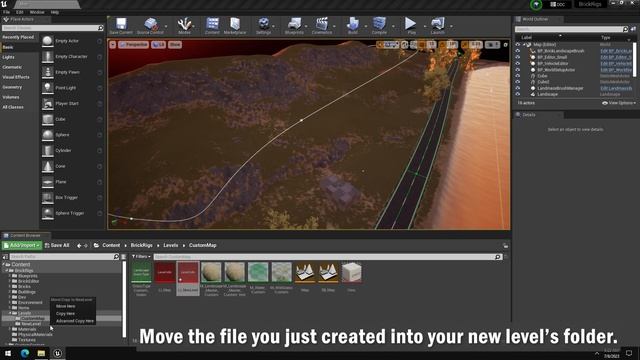Open the Windows Start menu
The height and width of the screenshot is (360, 640).
pos(8,353)
